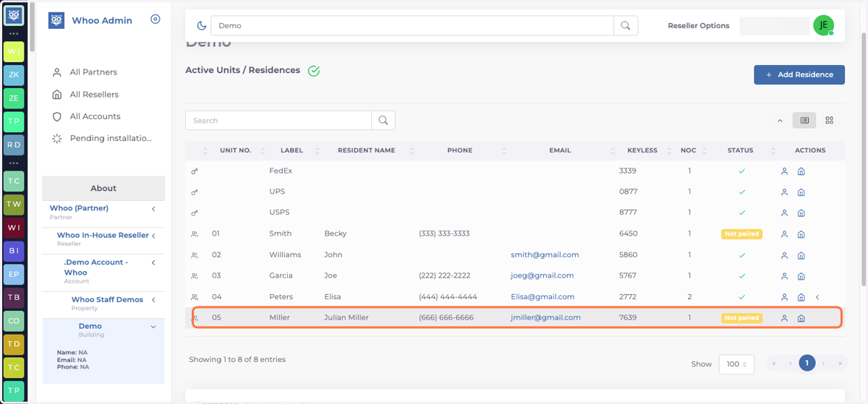868x404 pixels.
Task: Go to All Accounts
Action: click(95, 116)
